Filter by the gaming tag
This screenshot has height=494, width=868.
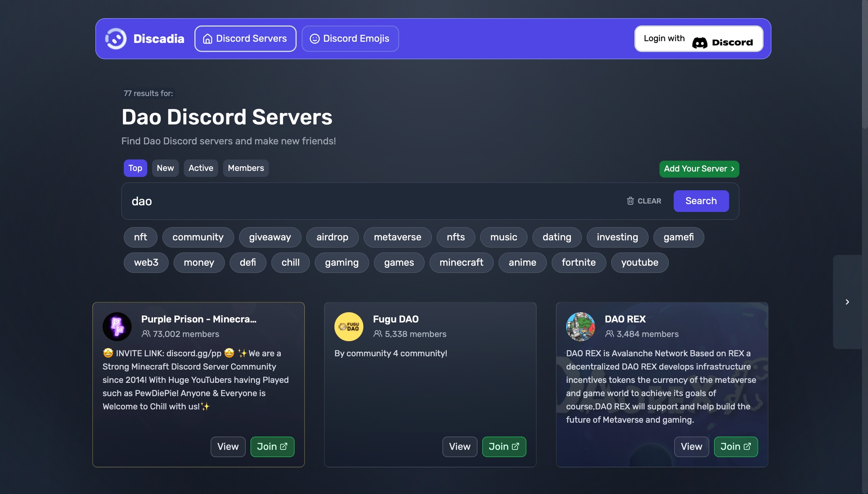(x=342, y=263)
